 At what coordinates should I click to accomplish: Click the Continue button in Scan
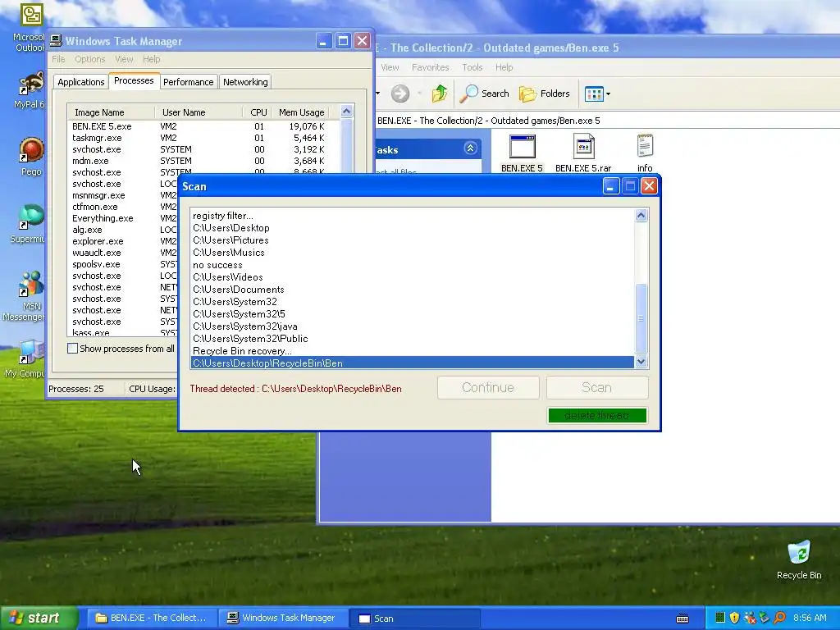[488, 387]
